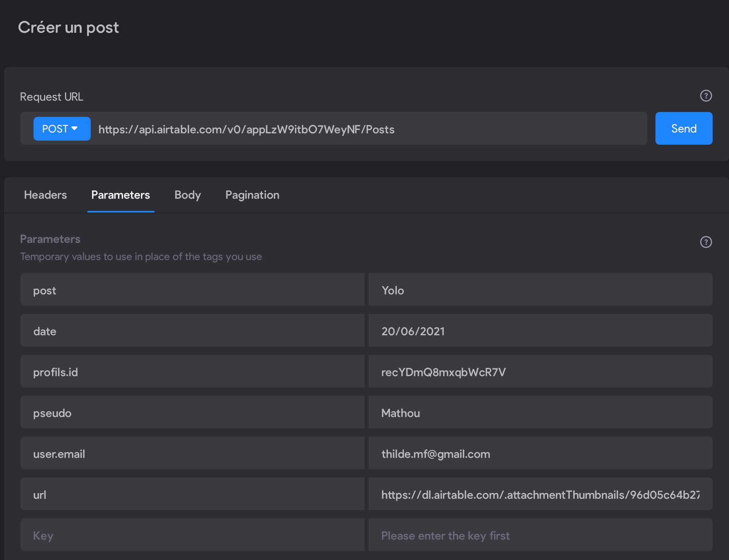Click the 'Yolo' value field
Screen dimensions: 729x560
(x=540, y=290)
